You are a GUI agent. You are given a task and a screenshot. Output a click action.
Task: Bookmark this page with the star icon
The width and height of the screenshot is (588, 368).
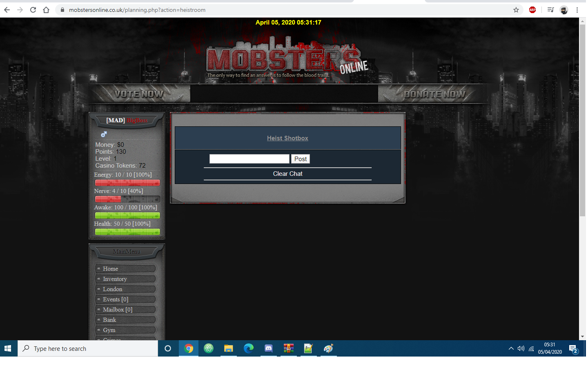[x=516, y=10]
